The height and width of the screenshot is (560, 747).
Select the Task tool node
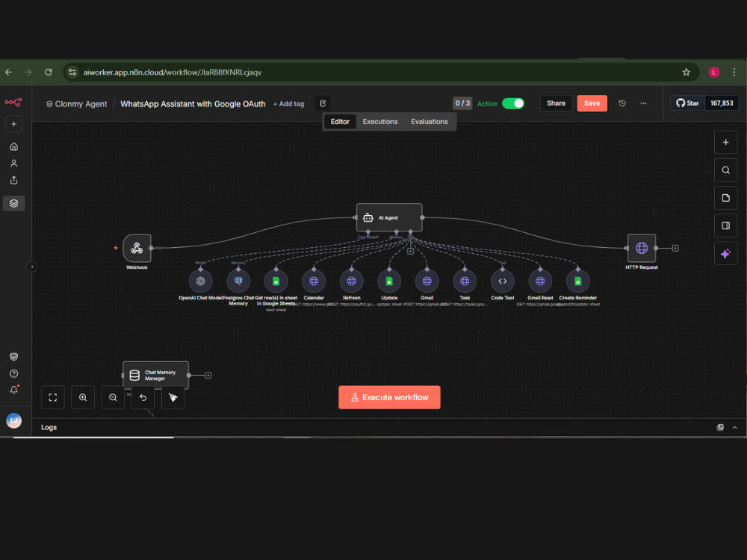pos(465,281)
